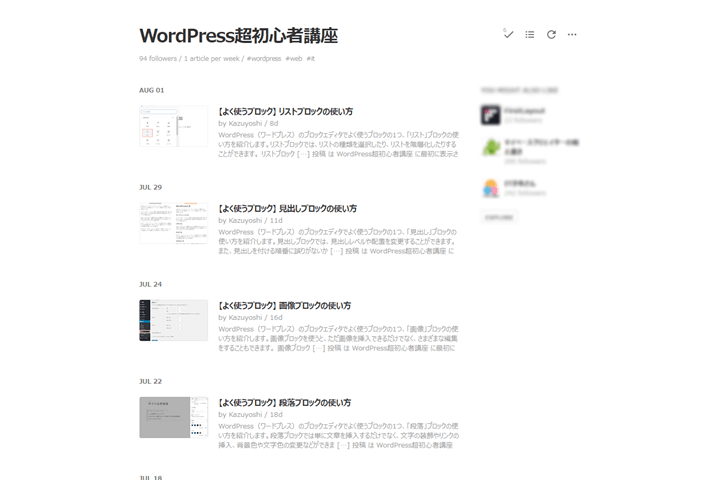Viewport: 720px width, 480px height.
Task: Click the byline reading by Kazuyoshi / 11d
Action: 250,220
